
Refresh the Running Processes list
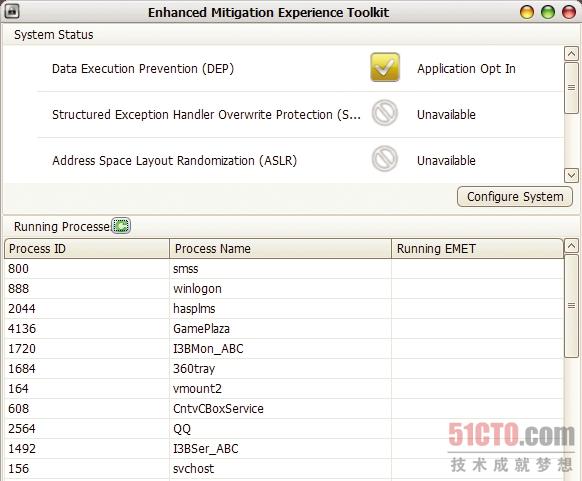pos(121,226)
